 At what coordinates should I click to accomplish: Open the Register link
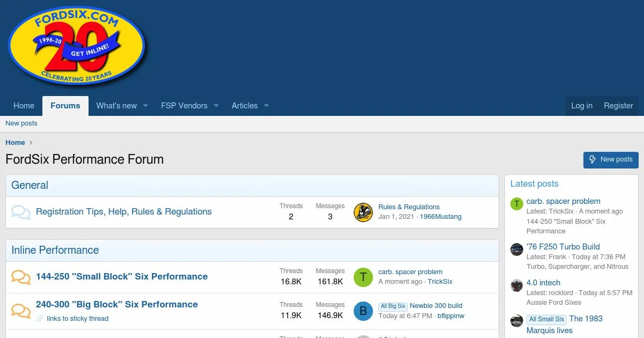(618, 106)
